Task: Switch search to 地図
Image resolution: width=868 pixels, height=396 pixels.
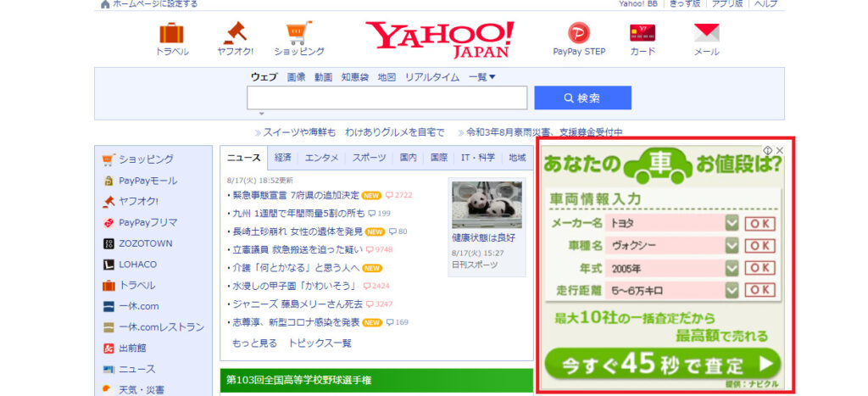Action: (387, 77)
